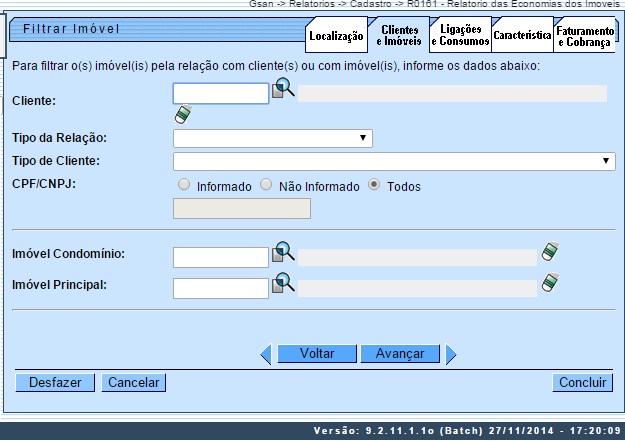
Task: Click the Imóvel Condomínio search magnifier icon
Action: tap(283, 252)
